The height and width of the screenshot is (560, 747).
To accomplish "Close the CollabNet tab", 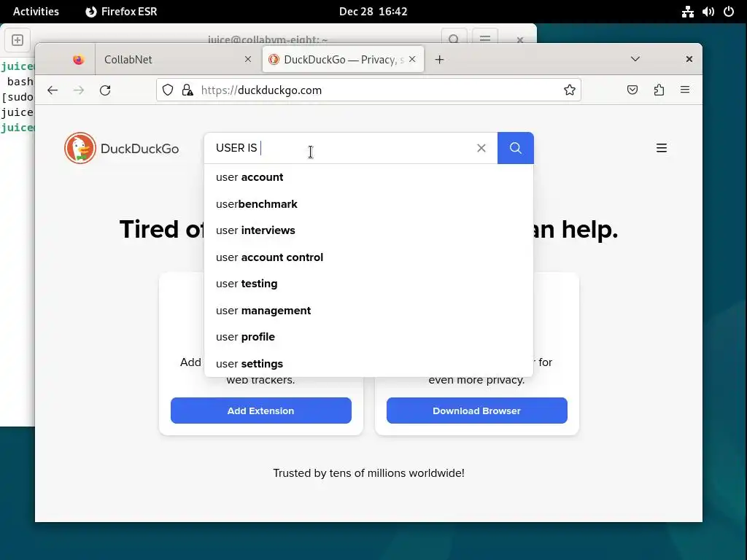I will [248, 59].
